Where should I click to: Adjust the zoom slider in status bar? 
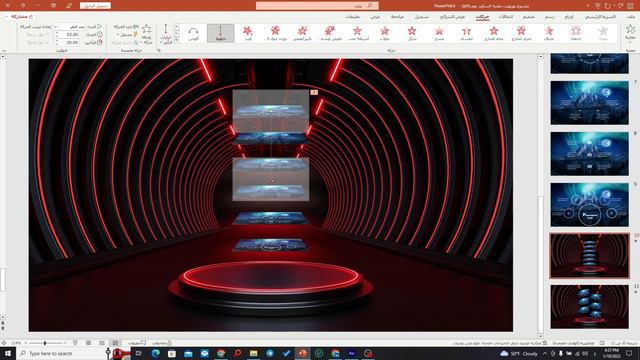(45, 343)
